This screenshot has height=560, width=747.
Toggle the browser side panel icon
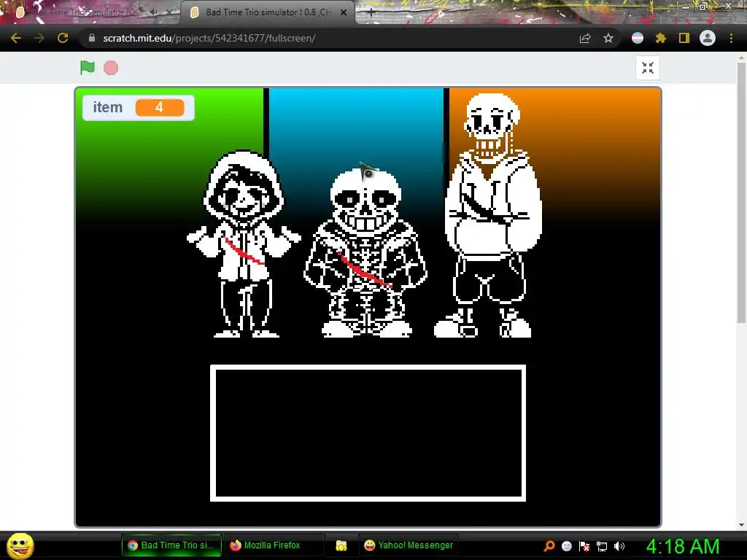pyautogui.click(x=684, y=38)
